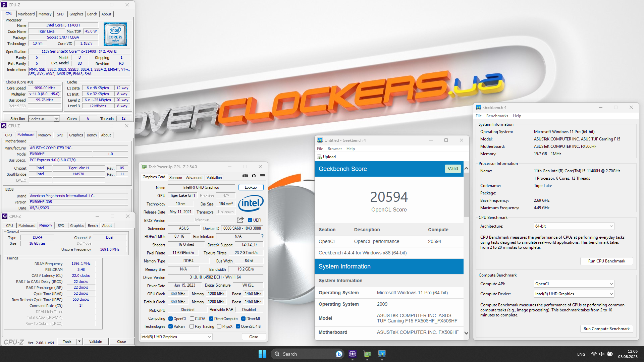Viewport: 644px width, 362px height.
Task: Open Compute Device dropdown in Geekbench
Action: (x=574, y=294)
